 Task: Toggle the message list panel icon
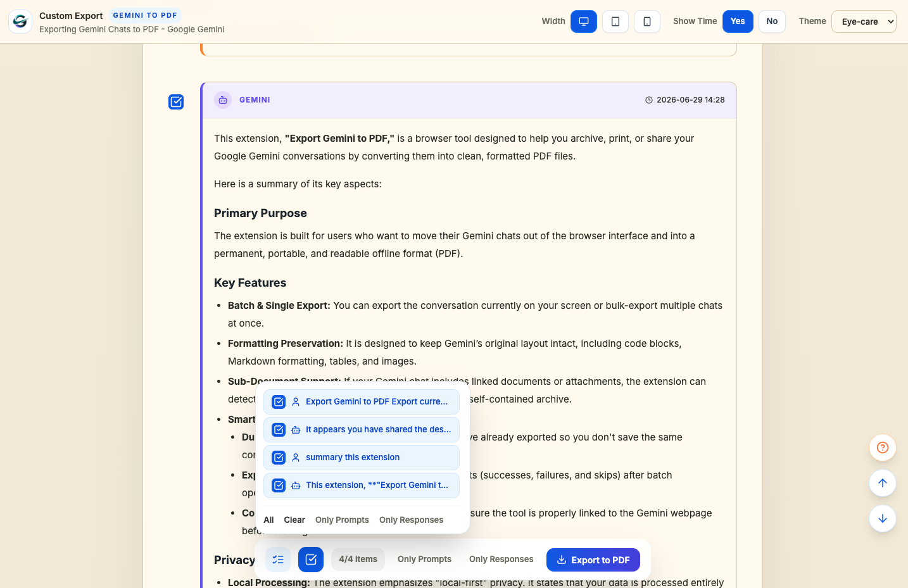[278, 560]
